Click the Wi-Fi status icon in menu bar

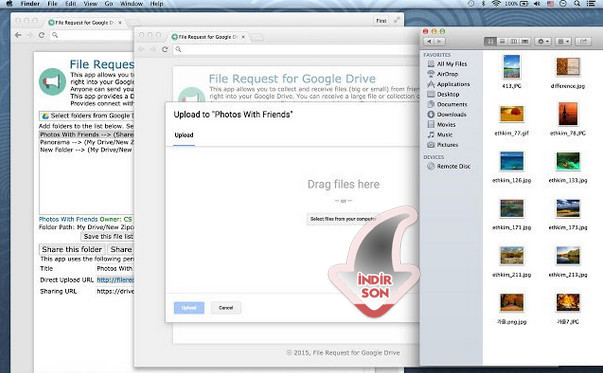(496, 4)
